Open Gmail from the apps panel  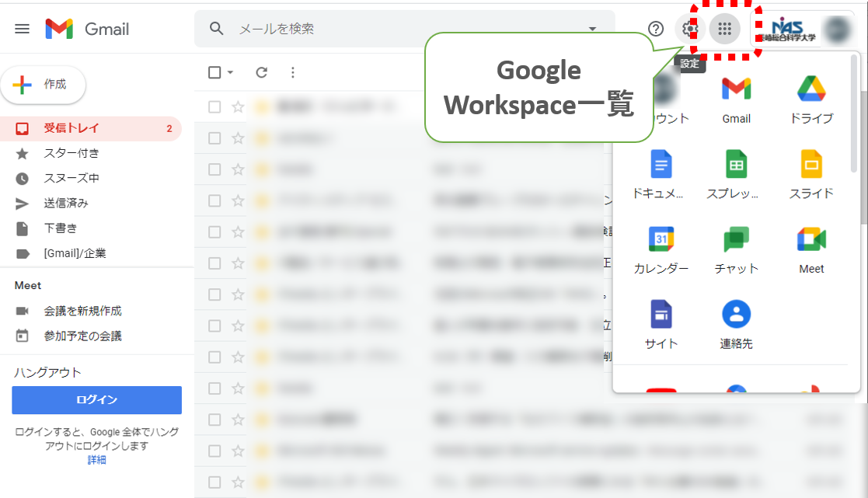(736, 100)
